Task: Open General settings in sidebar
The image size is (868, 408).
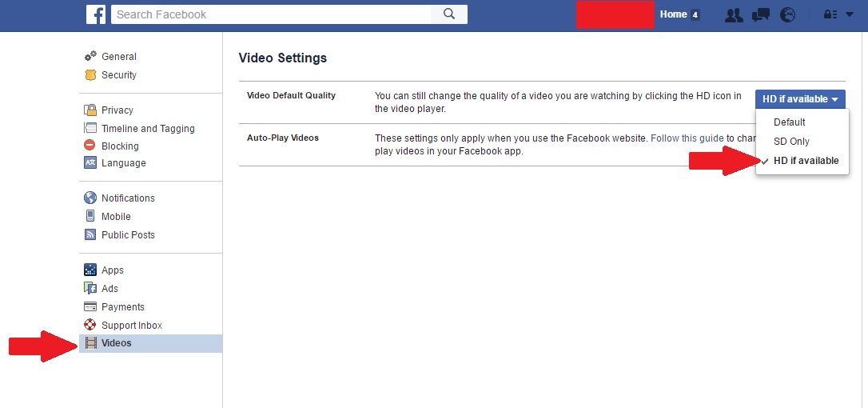Action: coord(118,57)
